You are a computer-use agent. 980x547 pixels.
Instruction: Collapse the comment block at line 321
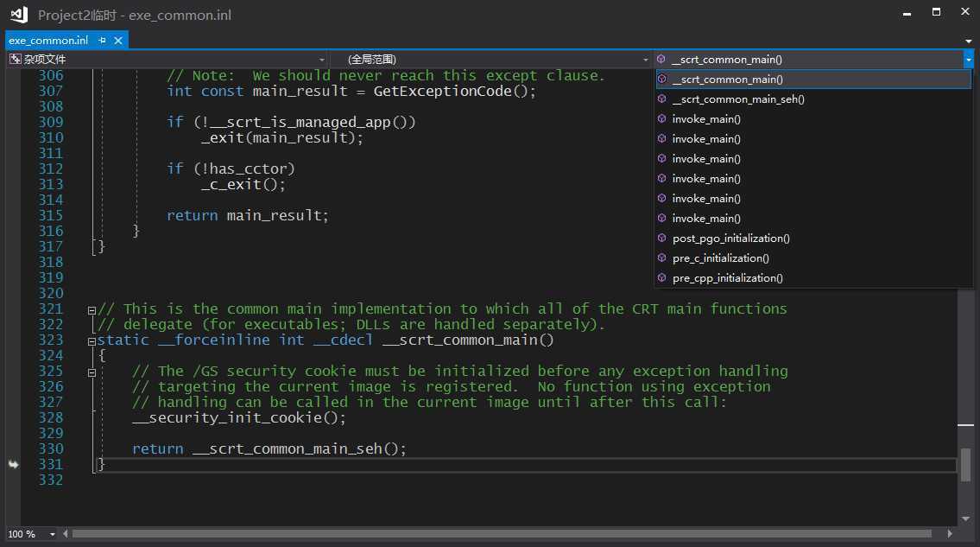point(92,310)
